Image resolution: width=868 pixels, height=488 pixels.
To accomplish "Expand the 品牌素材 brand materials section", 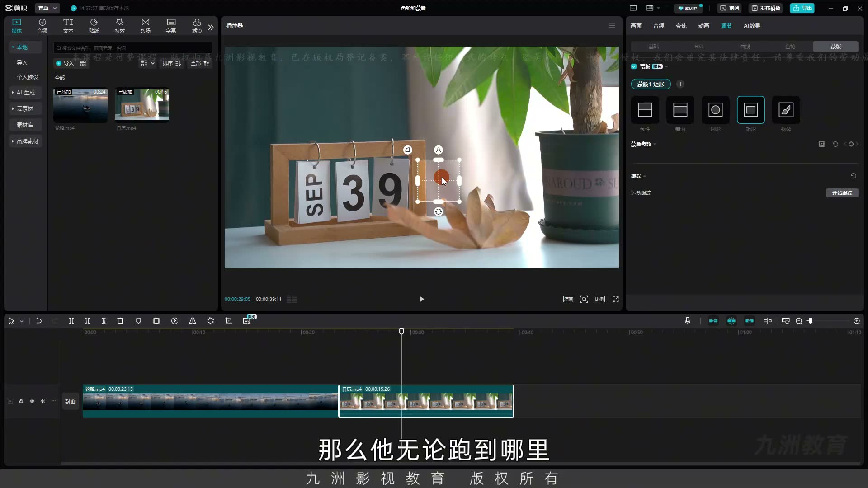I will coord(26,141).
